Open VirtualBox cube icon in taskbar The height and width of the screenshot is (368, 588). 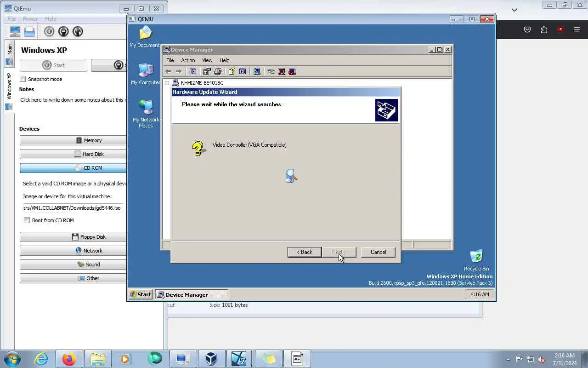click(211, 359)
